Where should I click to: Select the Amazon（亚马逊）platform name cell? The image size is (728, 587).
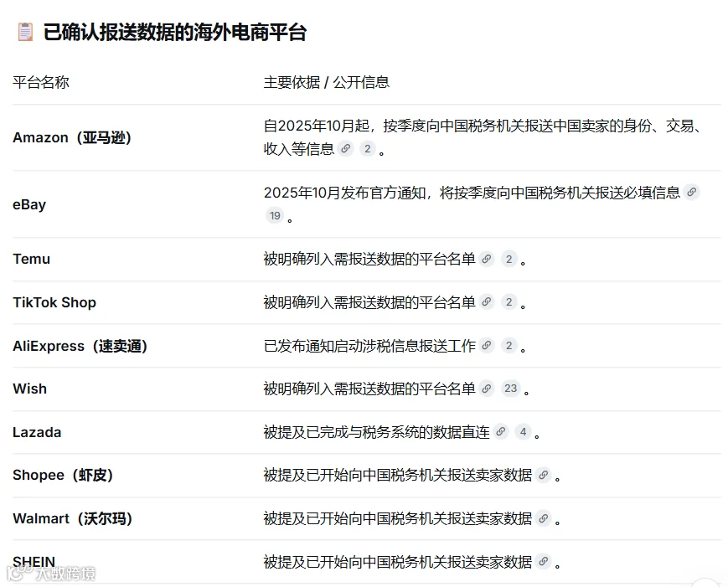click(72, 137)
